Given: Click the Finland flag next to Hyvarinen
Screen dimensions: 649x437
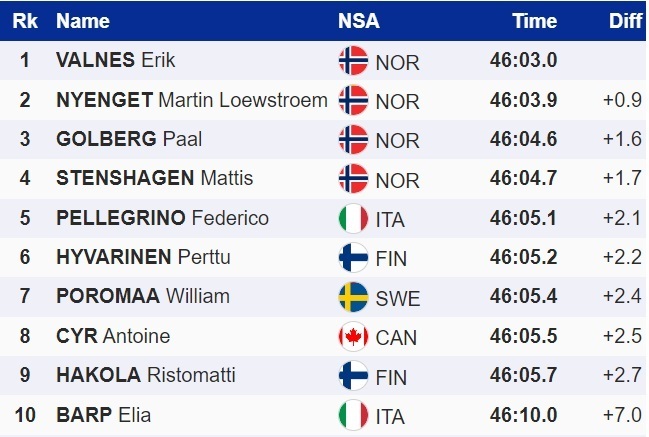Looking at the screenshot, I should click(353, 258).
